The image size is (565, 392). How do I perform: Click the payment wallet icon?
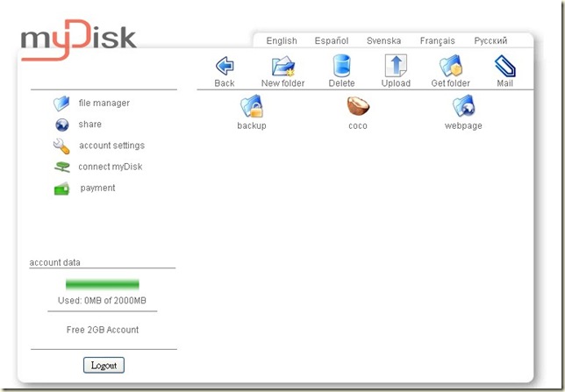pyautogui.click(x=61, y=189)
